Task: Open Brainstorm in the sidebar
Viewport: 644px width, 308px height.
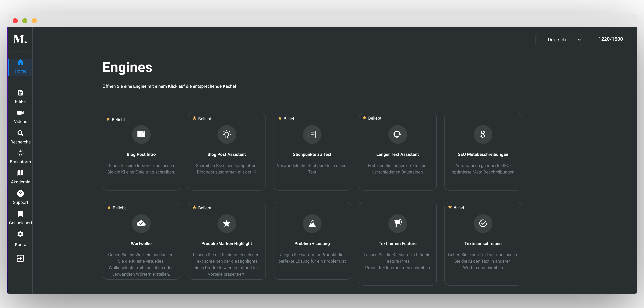Action: click(20, 157)
